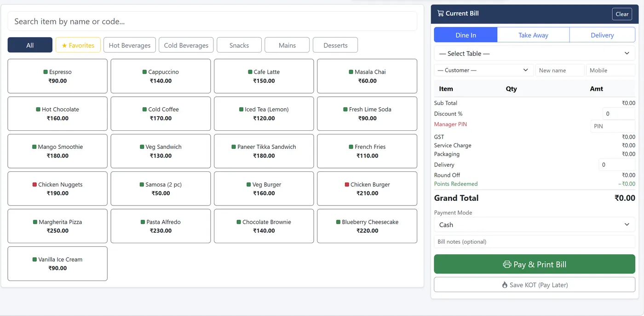Set order type to Delivery
The image size is (644, 316).
(602, 35)
